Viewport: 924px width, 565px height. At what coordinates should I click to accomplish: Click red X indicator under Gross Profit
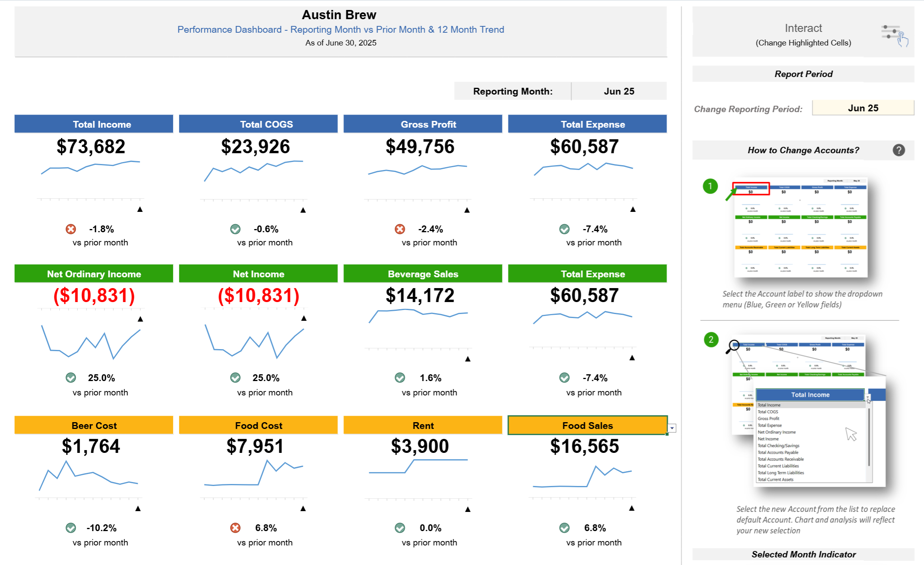(x=400, y=229)
